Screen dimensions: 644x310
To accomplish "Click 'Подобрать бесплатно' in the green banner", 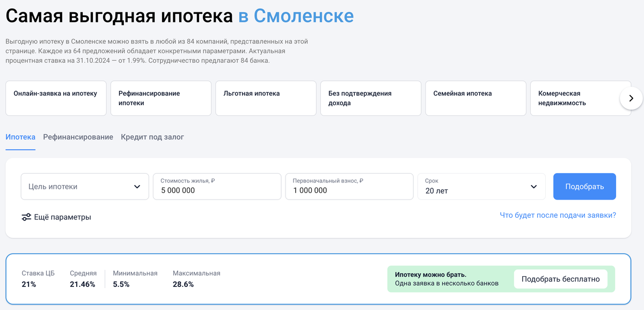I will 560,279.
